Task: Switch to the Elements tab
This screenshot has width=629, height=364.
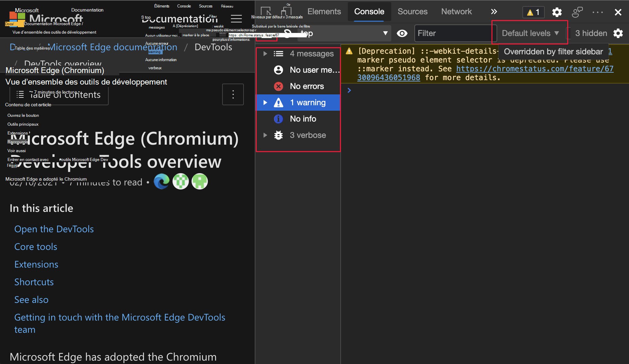Action: (324, 12)
